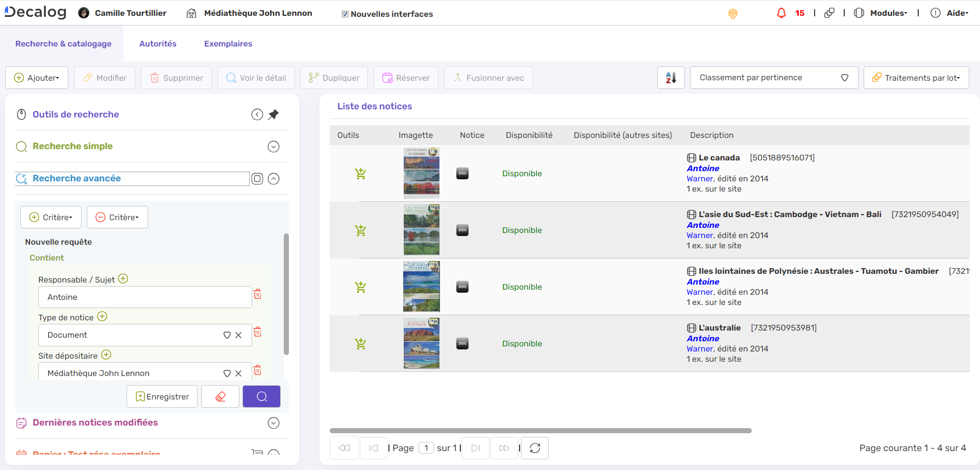Click the notifications bell icon

(781, 13)
